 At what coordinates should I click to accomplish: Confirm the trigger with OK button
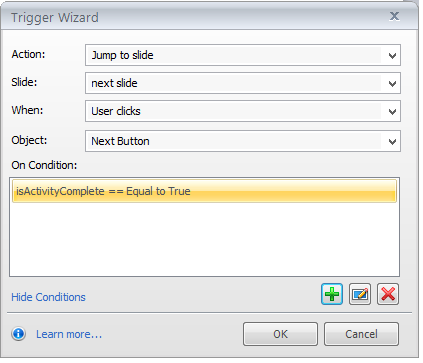pos(280,334)
